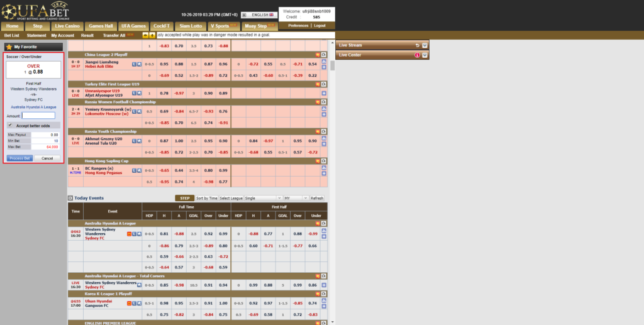Click the TV icon beside Western Sydney Wanderers

tap(130, 234)
